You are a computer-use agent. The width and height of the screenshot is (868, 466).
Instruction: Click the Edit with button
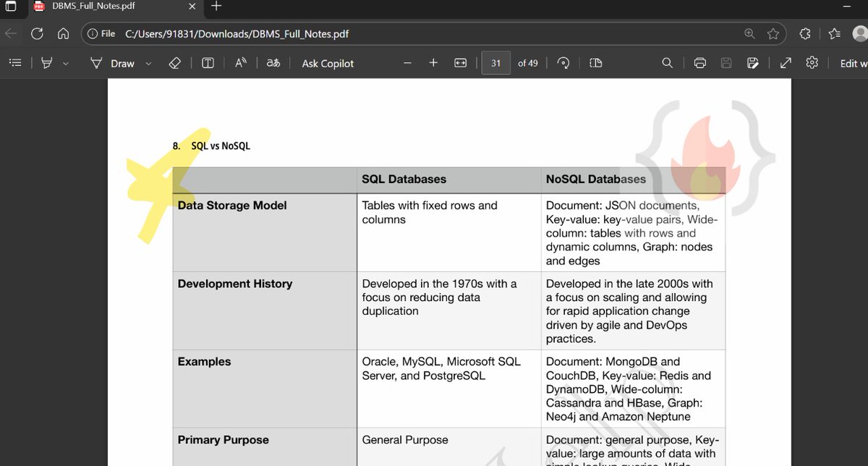852,63
